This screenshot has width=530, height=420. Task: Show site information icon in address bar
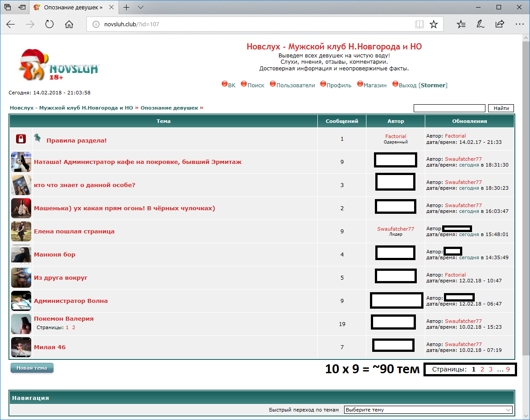point(95,24)
